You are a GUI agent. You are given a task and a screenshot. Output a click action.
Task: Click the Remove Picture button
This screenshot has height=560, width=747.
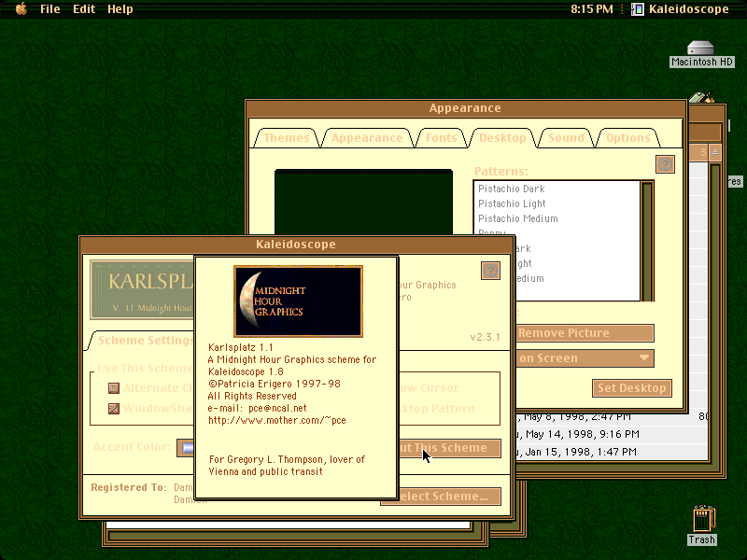(585, 333)
